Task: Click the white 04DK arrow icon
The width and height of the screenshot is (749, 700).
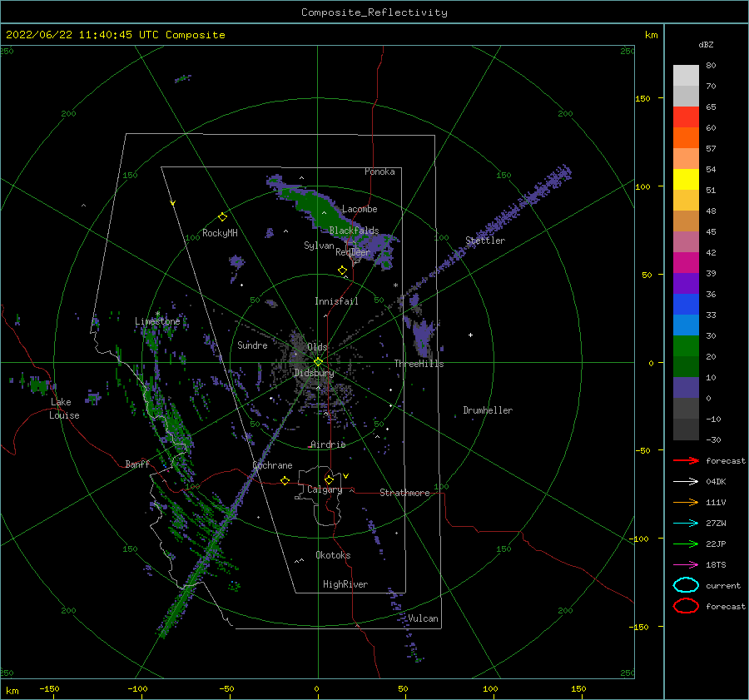Action: [x=686, y=481]
